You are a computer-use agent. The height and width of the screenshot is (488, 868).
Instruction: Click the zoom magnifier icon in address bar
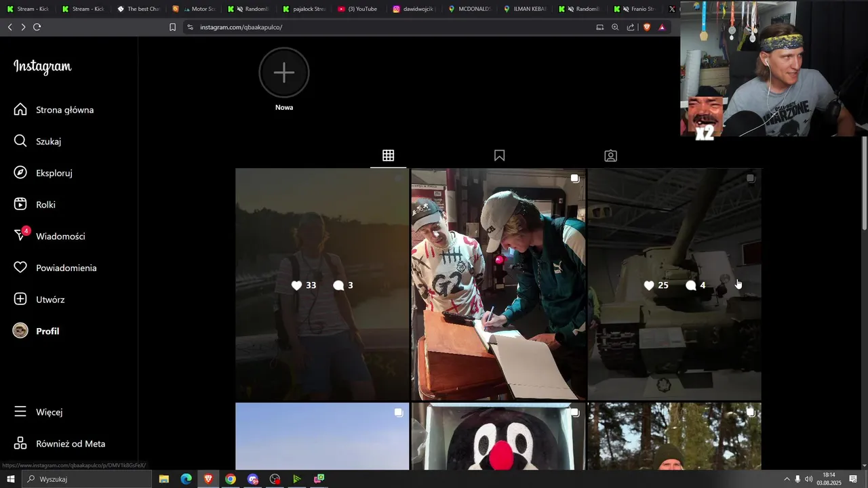click(615, 27)
